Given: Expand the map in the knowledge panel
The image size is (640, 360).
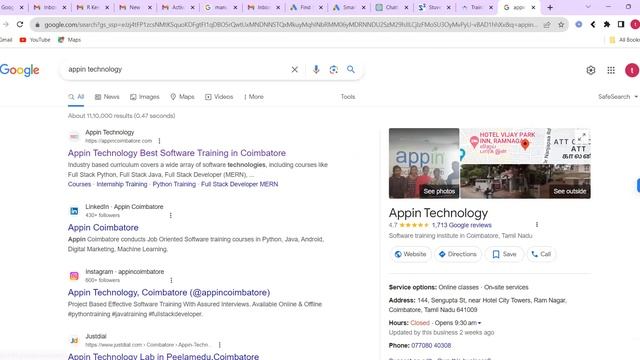Looking at the screenshot, I should (x=583, y=137).
